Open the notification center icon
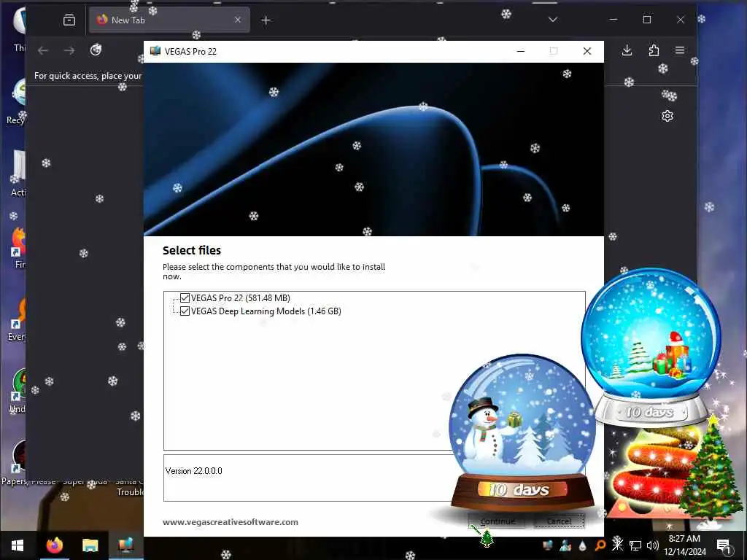The image size is (747, 560). coord(724,545)
